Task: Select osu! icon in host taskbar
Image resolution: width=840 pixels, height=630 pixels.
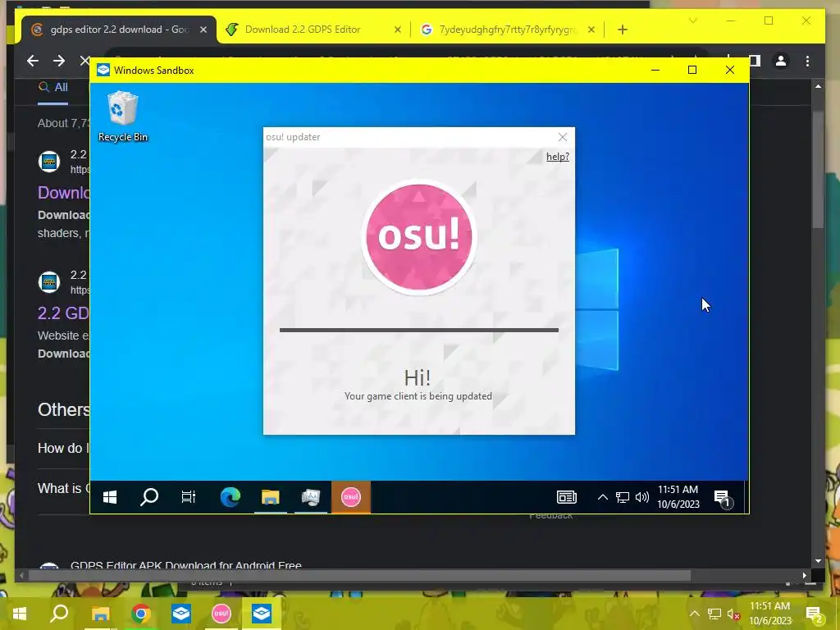Action: (221, 614)
